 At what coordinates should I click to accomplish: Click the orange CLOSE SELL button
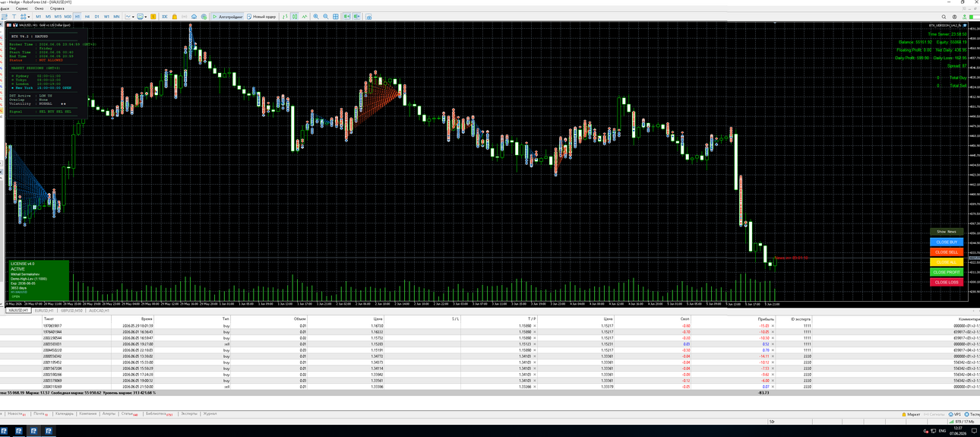click(947, 252)
